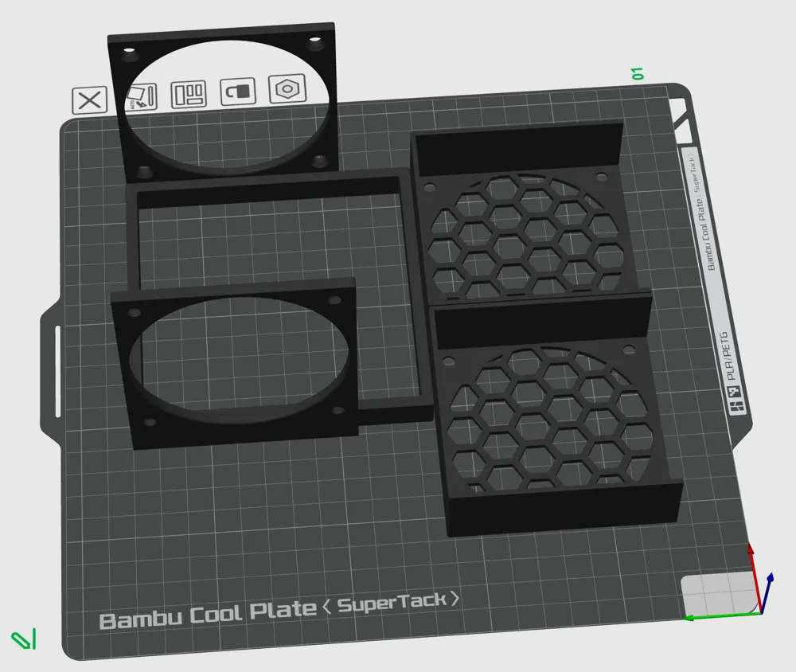Open plate settings via hexagon nut icon

[287, 89]
